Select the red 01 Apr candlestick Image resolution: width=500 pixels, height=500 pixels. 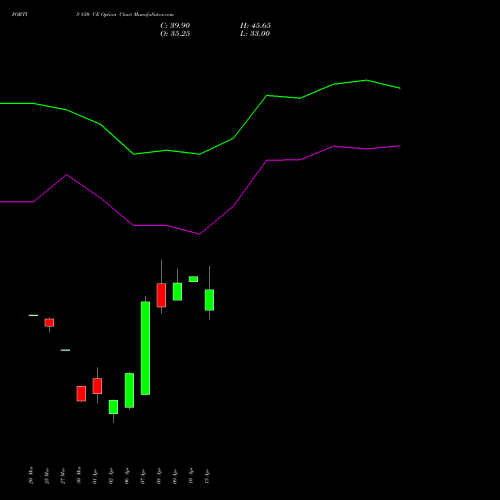click(97, 386)
